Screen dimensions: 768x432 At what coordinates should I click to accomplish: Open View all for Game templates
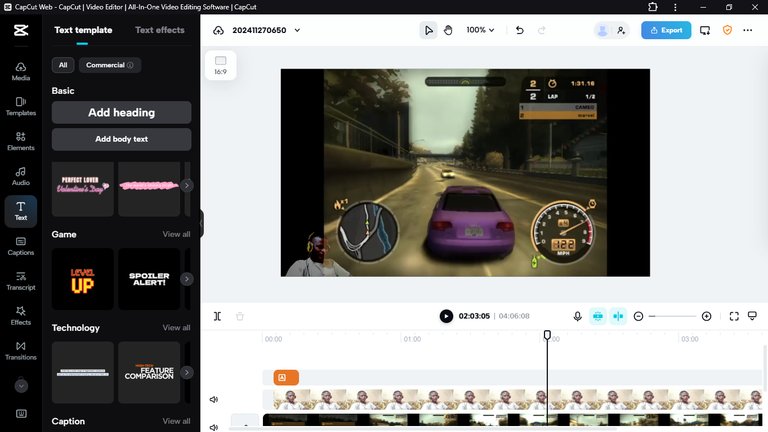point(176,235)
